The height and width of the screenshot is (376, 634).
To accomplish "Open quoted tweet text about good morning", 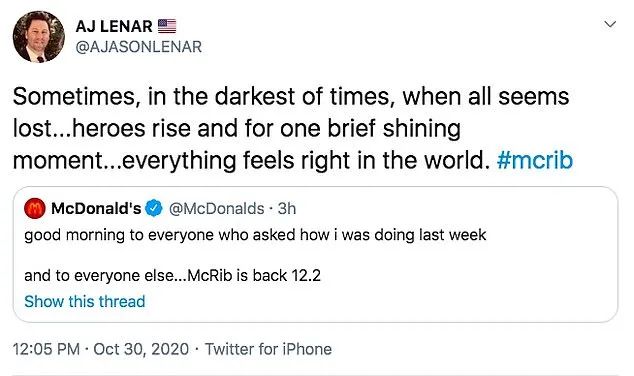I will point(255,235).
